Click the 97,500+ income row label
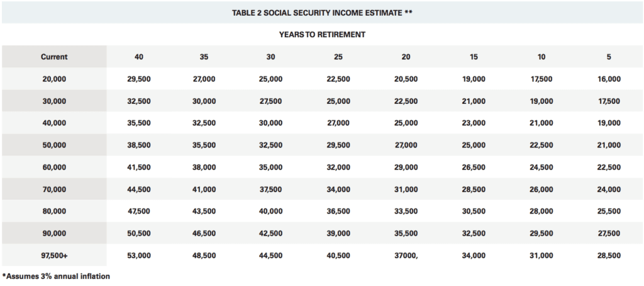 click(54, 256)
